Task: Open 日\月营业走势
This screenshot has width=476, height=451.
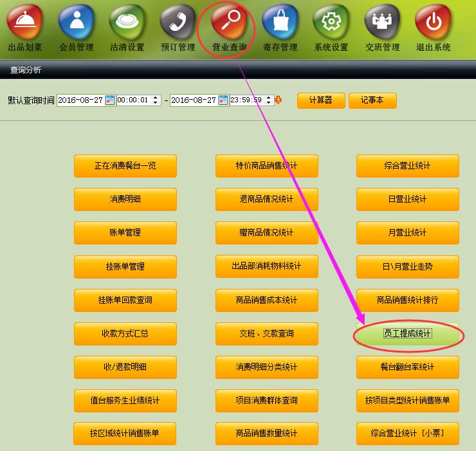Action: (x=407, y=266)
